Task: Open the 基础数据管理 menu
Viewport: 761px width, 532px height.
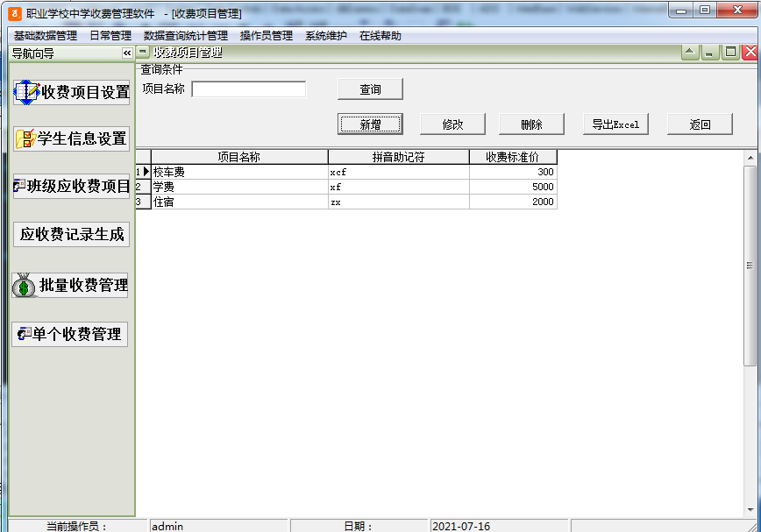Action: tap(43, 36)
